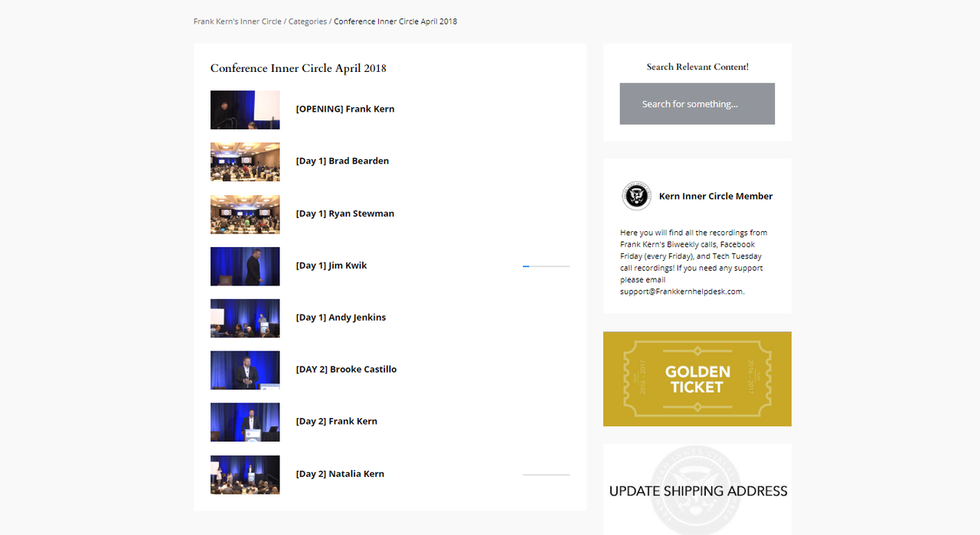Open the [Day 2] Natalia Kern thumbnail
The image size is (980, 535).
[245, 475]
